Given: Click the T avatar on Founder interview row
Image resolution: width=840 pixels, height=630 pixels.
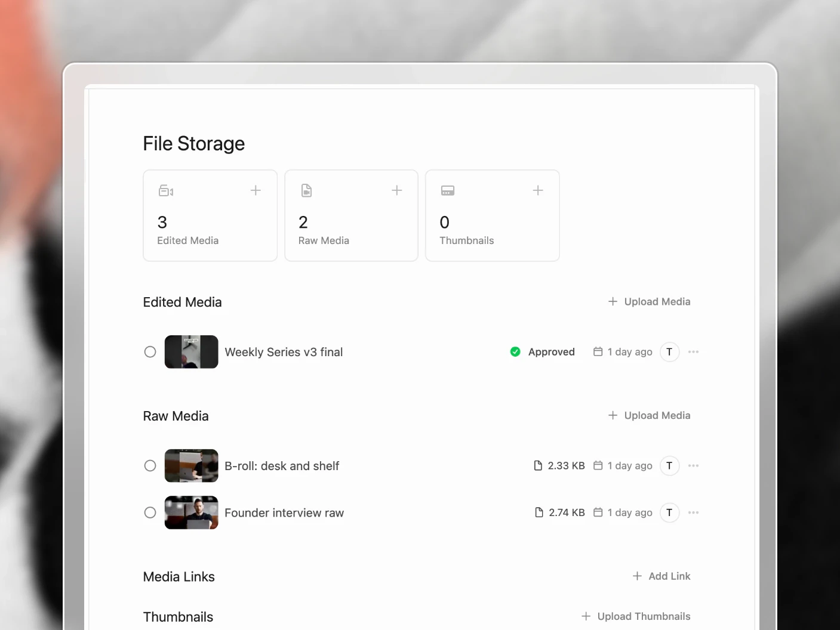Looking at the screenshot, I should pyautogui.click(x=669, y=512).
